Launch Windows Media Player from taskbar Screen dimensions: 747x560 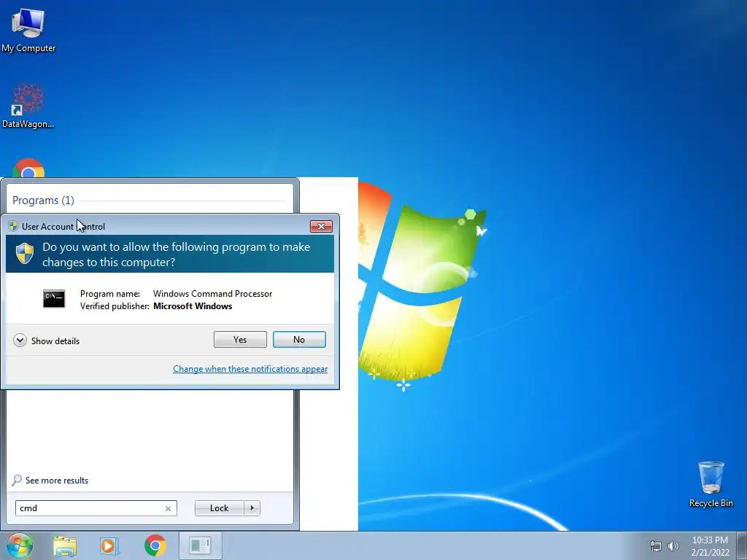(x=109, y=545)
